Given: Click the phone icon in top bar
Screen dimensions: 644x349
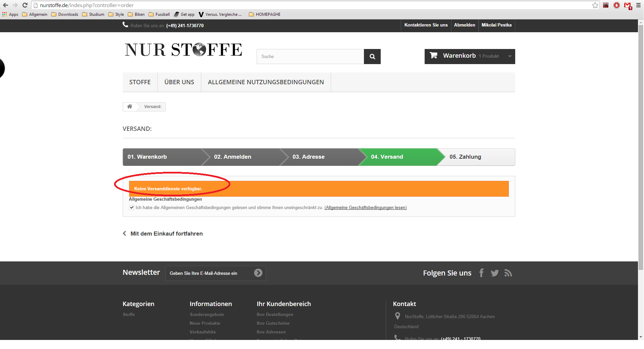Looking at the screenshot, I should click(125, 24).
